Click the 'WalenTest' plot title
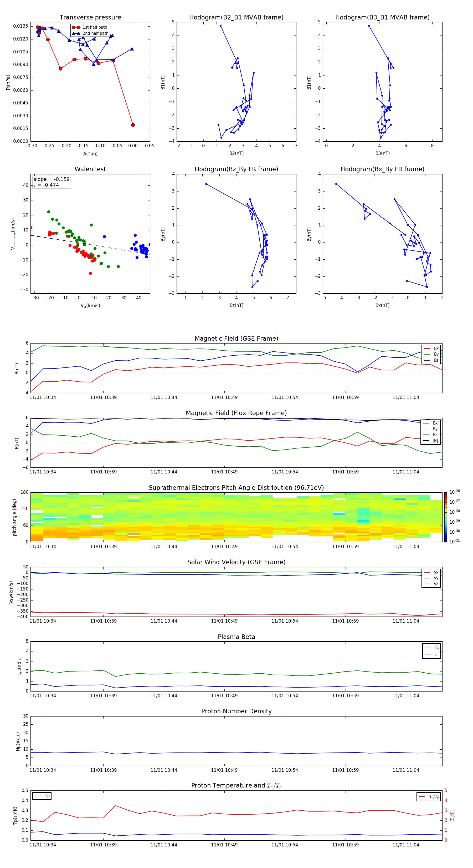The image size is (473, 868). [x=90, y=169]
